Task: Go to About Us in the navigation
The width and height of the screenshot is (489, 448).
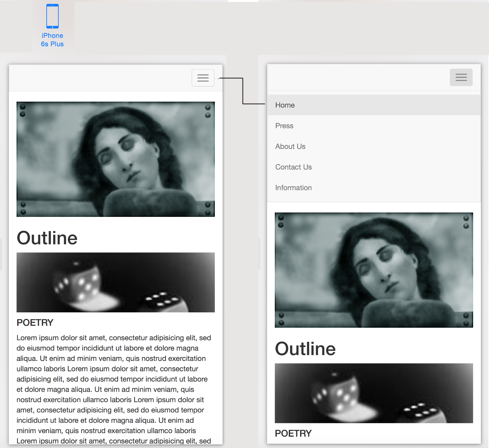Action: pos(290,147)
